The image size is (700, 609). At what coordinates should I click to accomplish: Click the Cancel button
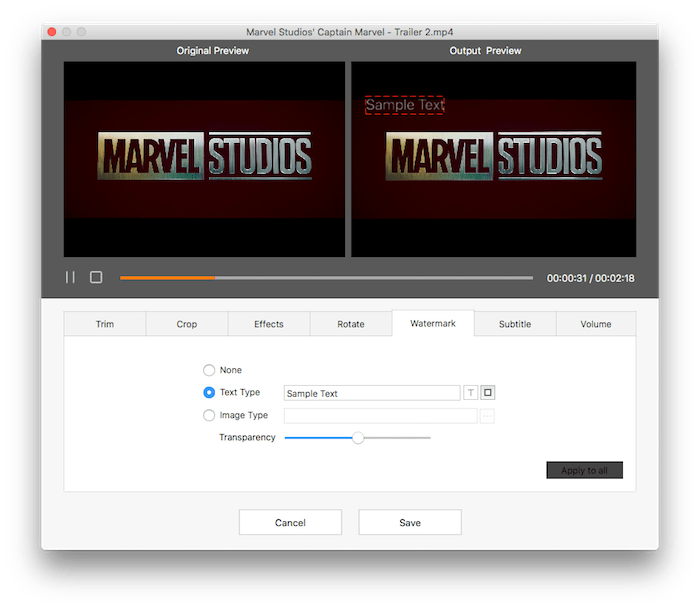tap(290, 522)
